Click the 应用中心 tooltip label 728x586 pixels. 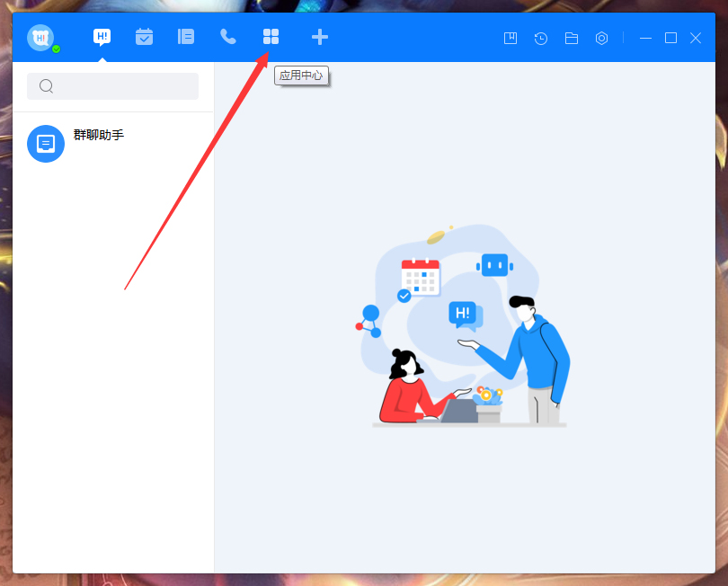pyautogui.click(x=302, y=75)
